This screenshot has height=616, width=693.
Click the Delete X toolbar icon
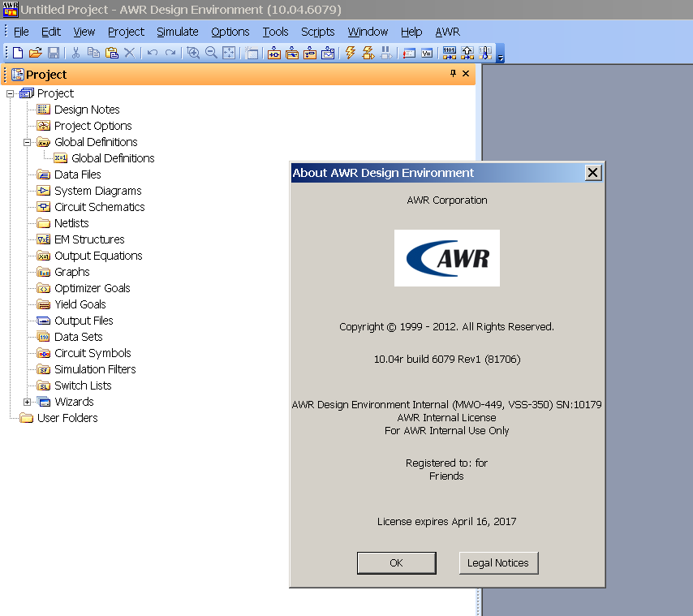[130, 53]
